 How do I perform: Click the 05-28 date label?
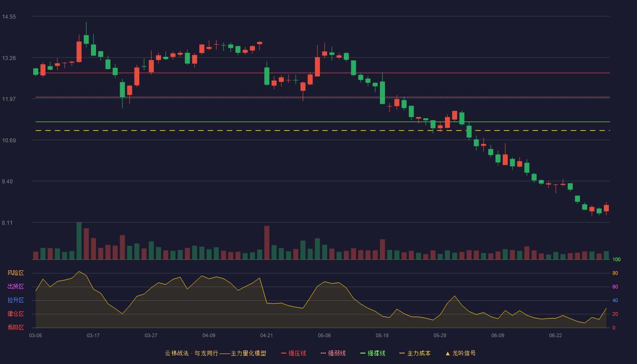(440, 335)
